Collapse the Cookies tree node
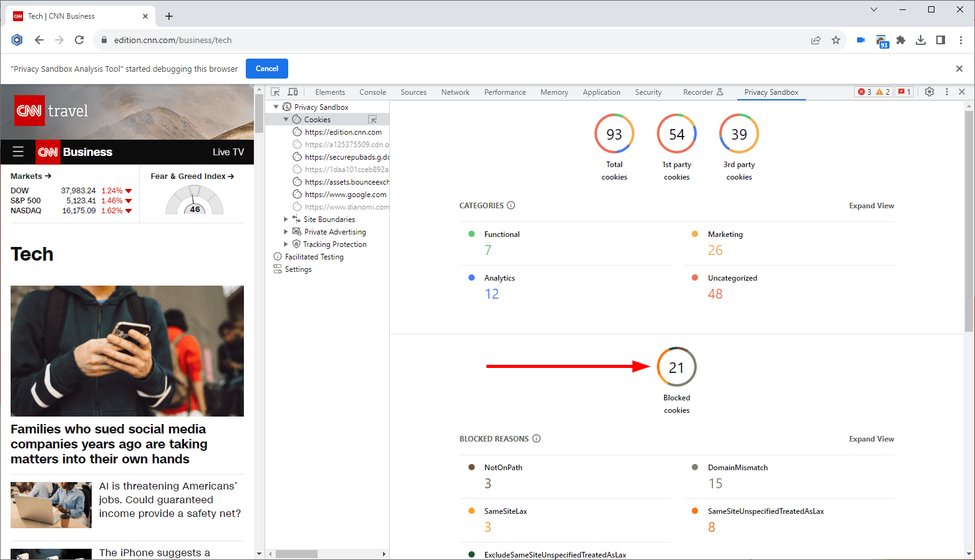Screen dimensions: 975x560 coord(286,119)
